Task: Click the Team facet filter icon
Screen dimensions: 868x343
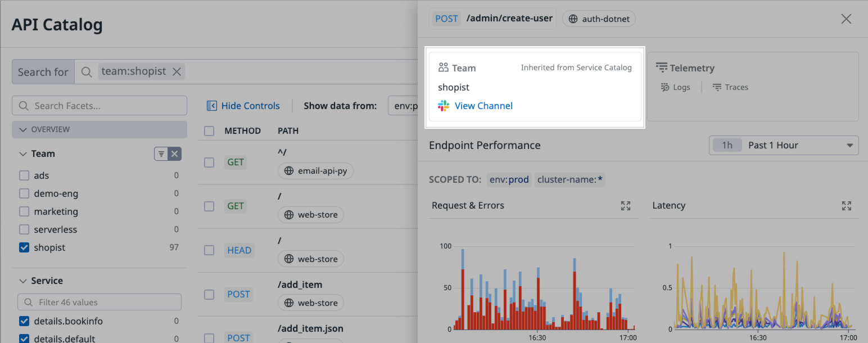Action: [x=161, y=154]
